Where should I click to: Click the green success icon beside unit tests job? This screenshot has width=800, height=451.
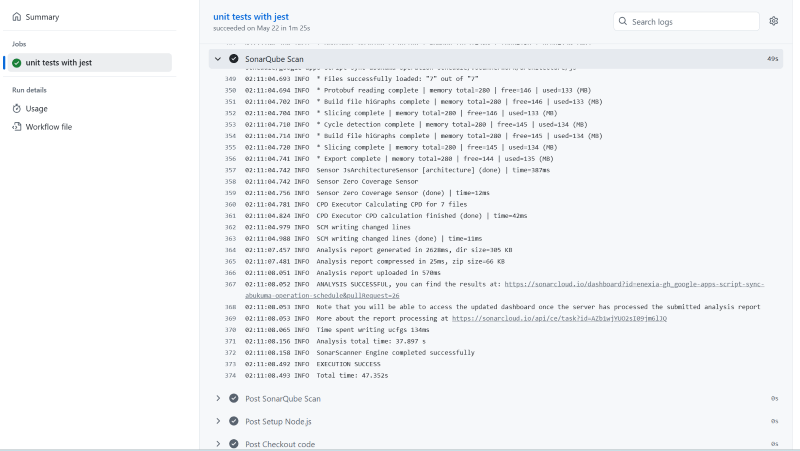pyautogui.click(x=17, y=62)
